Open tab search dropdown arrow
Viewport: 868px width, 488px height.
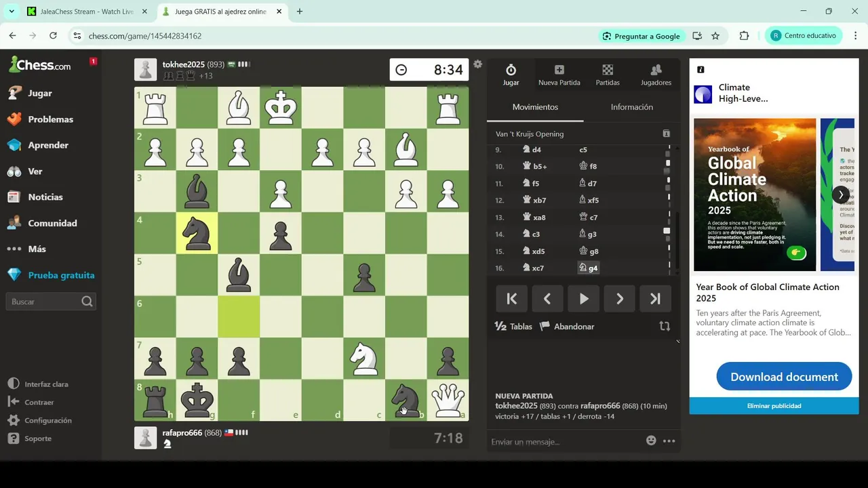(x=12, y=12)
